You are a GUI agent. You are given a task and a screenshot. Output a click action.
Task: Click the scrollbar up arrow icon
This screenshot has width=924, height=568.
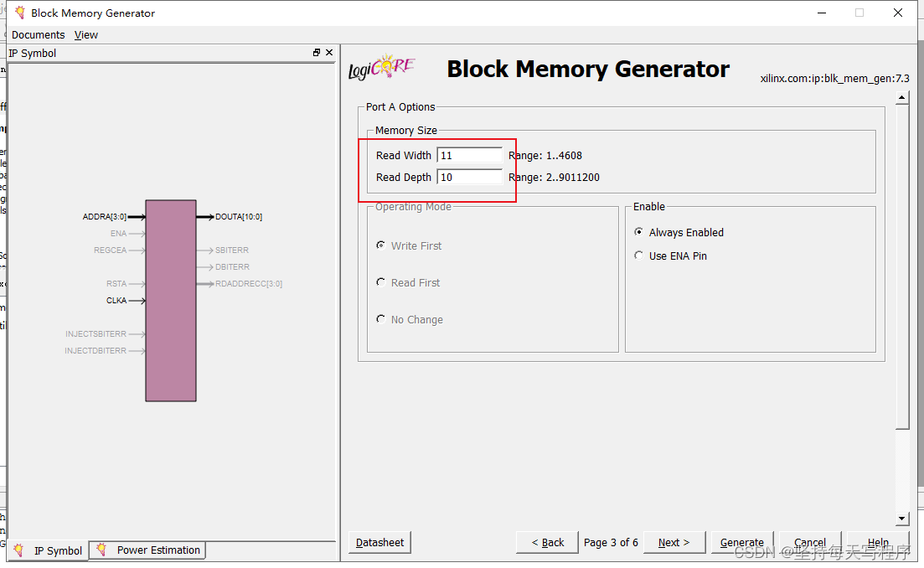[x=902, y=96]
